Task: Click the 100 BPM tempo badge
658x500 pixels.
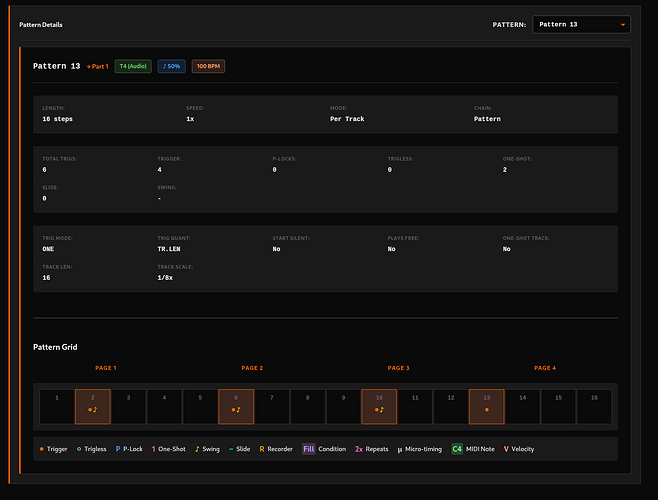Action: click(208, 67)
